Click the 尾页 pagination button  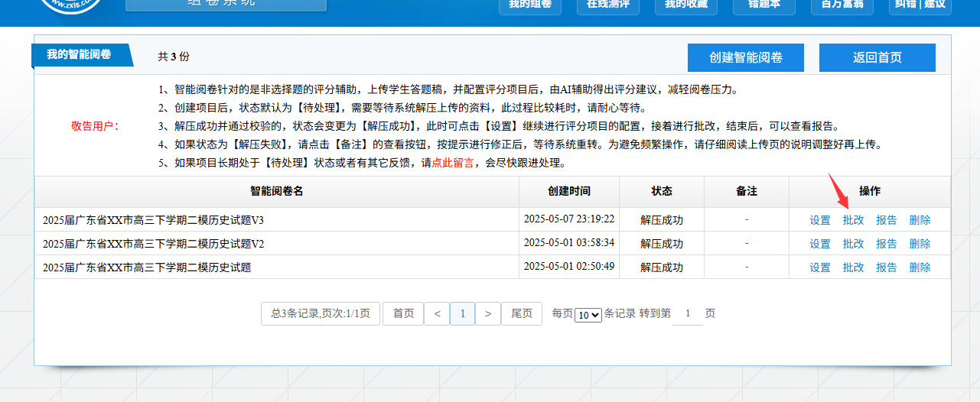point(522,313)
